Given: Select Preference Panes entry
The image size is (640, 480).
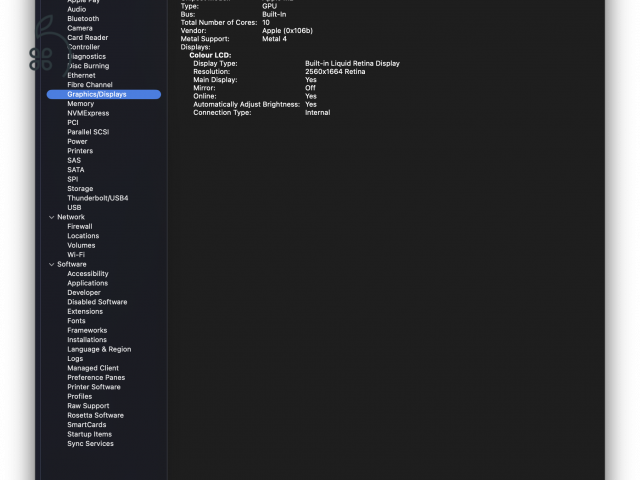Looking at the screenshot, I should [96, 378].
